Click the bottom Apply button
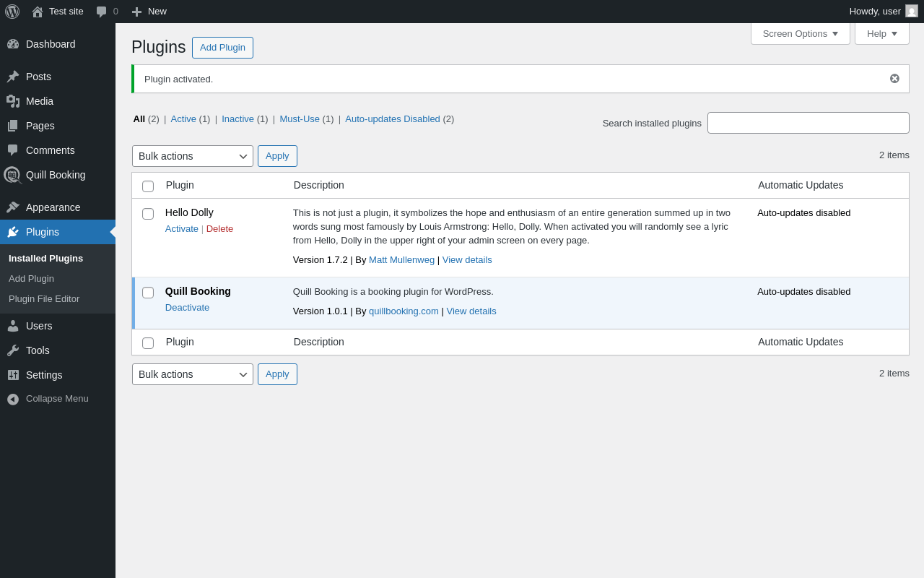Screen dimensions: 924x578 coord(277,374)
